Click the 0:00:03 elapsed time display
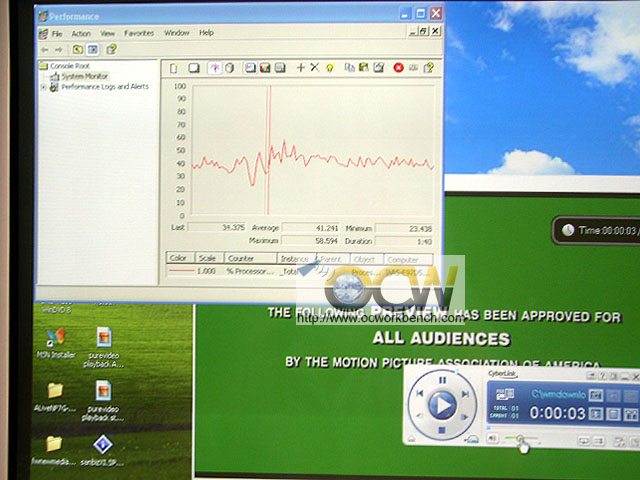Image resolution: width=640 pixels, height=480 pixels. [558, 413]
